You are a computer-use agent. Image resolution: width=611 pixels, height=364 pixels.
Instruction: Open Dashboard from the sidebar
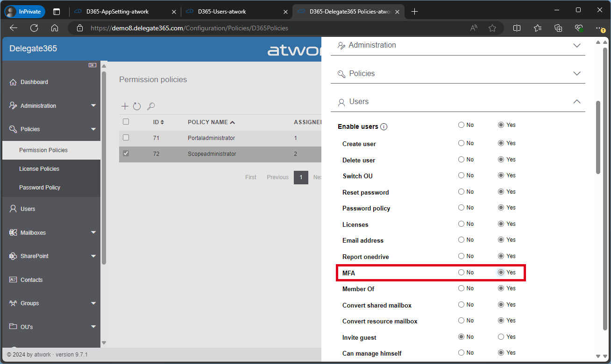pos(34,82)
